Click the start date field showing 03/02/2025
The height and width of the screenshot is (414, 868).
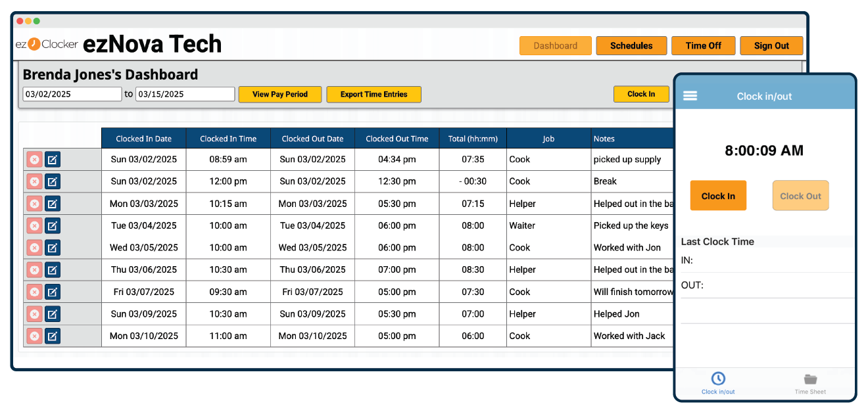(72, 94)
